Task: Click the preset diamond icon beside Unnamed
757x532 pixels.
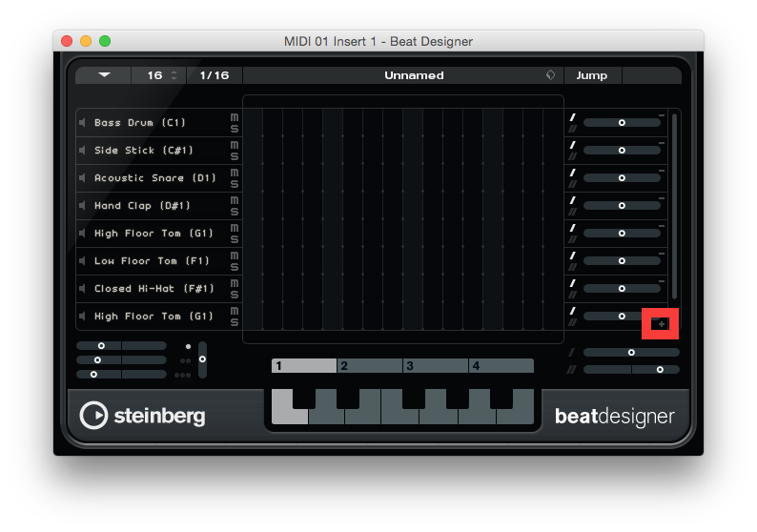Action: pos(550,74)
